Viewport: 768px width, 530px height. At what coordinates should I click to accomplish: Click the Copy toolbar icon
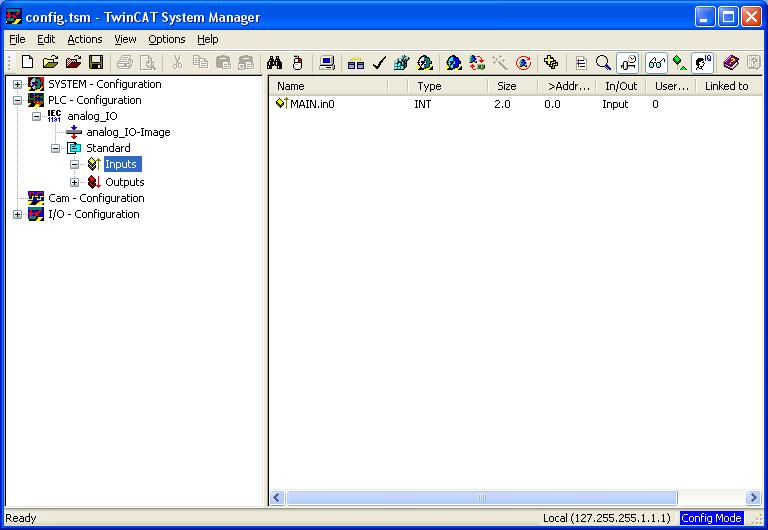200,62
